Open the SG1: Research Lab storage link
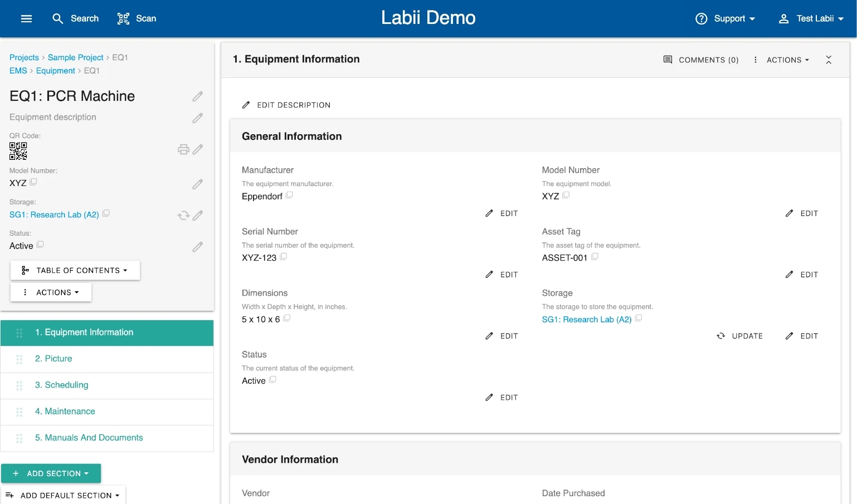The width and height of the screenshot is (857, 504). tap(586, 320)
